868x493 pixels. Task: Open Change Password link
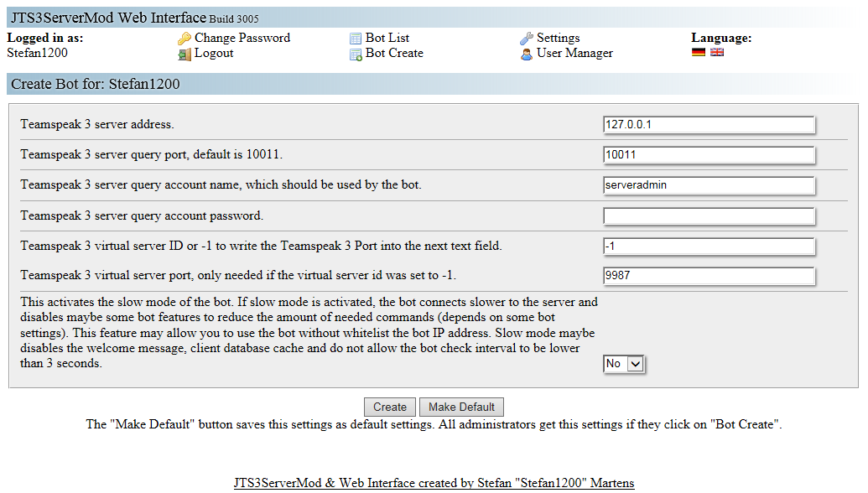pos(242,38)
